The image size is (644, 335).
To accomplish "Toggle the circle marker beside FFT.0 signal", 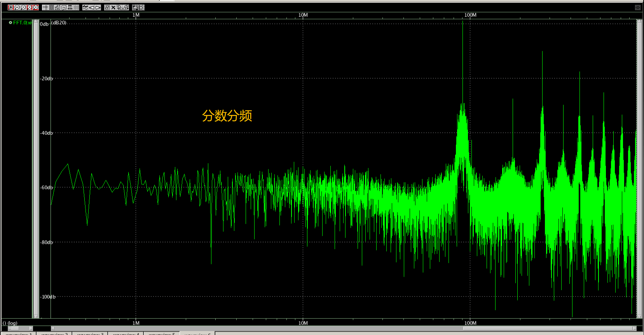I will (10, 23).
